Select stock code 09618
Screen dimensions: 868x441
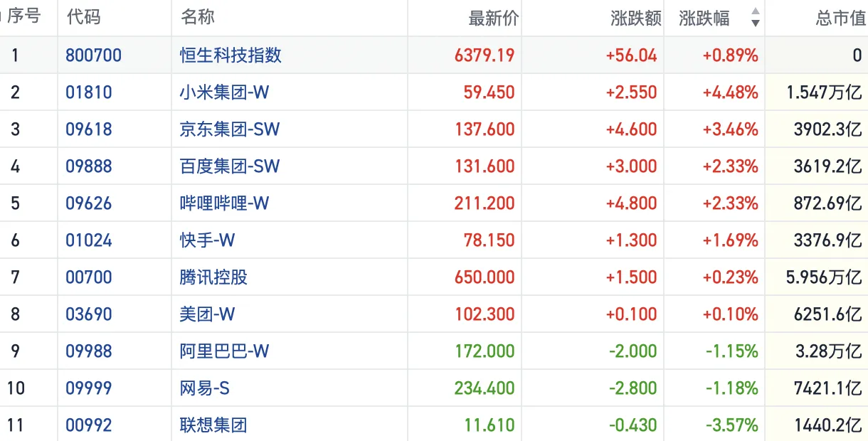(x=89, y=129)
